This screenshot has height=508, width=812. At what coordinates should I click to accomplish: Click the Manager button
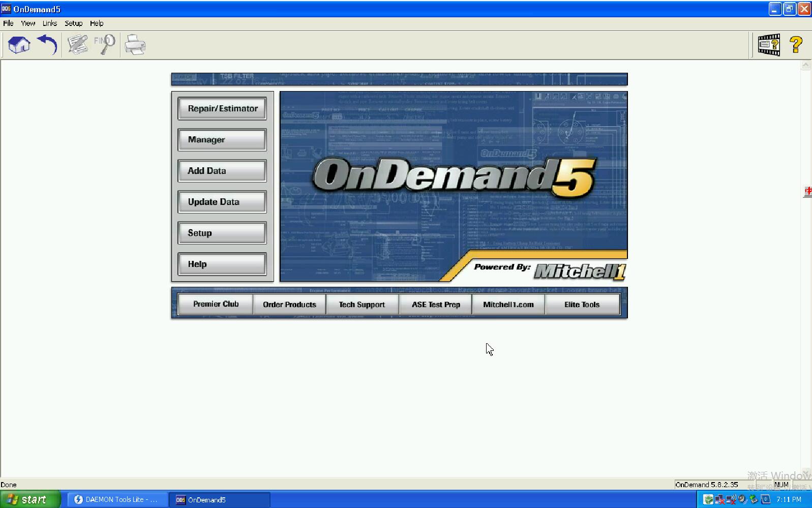click(x=222, y=140)
